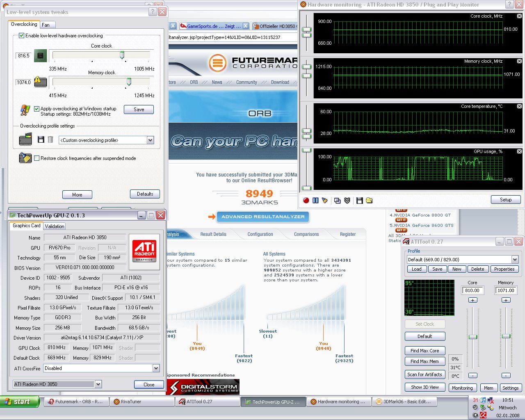
Task: Close the Core temperature graph
Action: click(519, 106)
